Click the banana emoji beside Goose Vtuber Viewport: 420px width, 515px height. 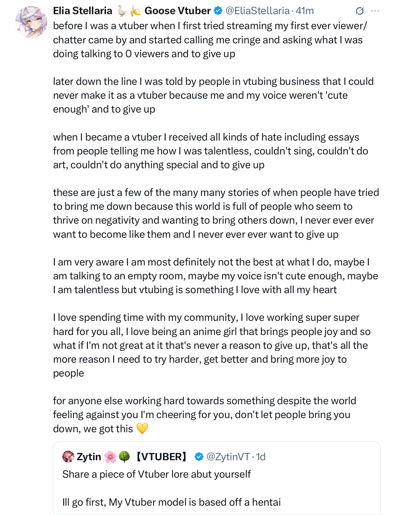[x=136, y=11]
